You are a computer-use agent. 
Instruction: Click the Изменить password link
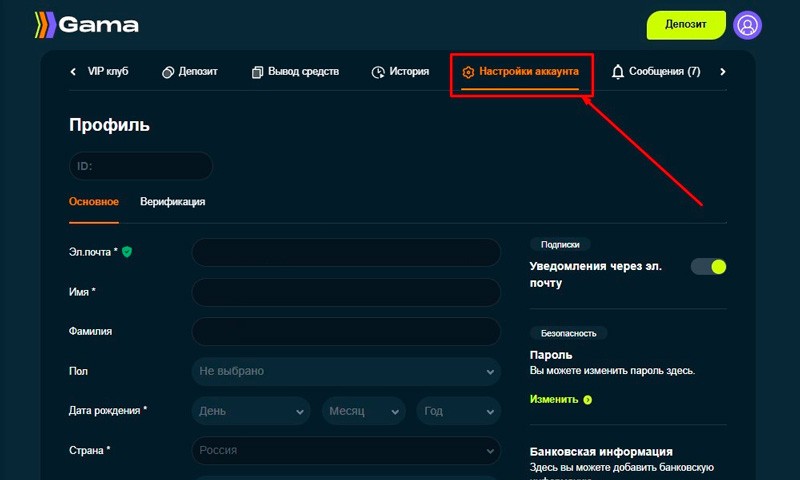(554, 399)
